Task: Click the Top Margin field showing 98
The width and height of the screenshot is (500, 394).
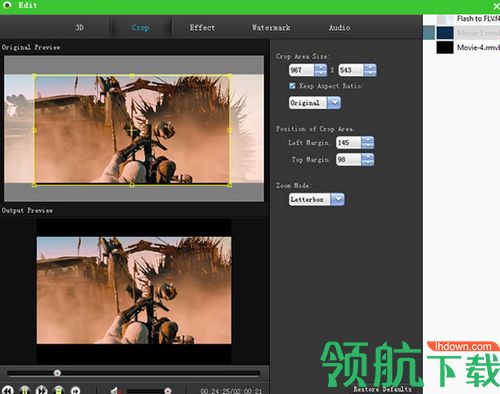Action: click(349, 160)
